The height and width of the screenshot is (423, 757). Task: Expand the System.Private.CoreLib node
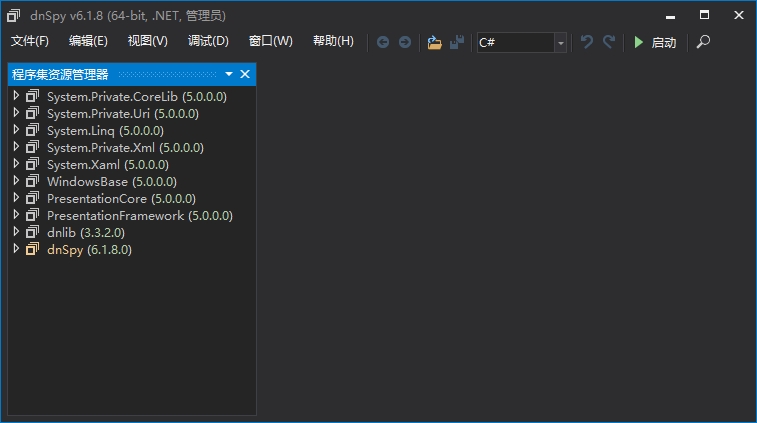tap(16, 96)
